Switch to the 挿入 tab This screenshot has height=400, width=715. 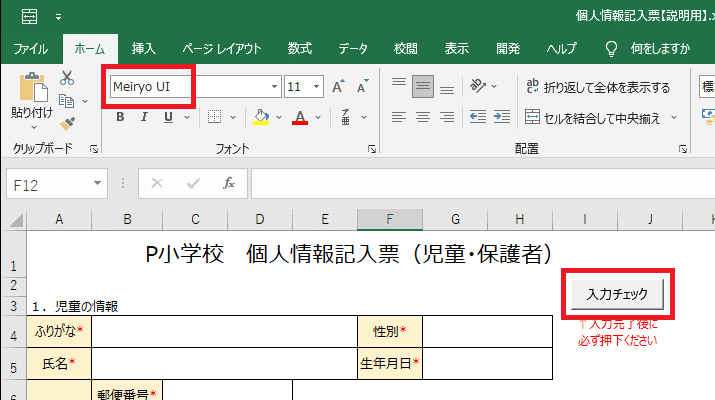coord(144,48)
